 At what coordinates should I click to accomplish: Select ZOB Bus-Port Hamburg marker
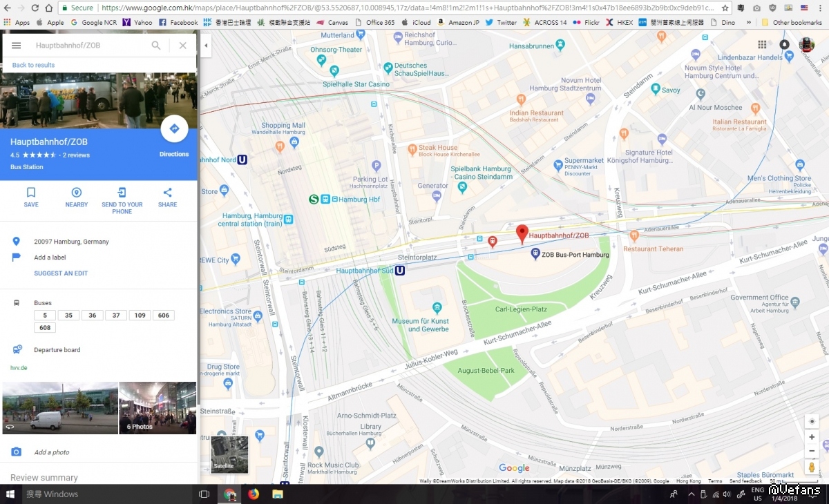(x=535, y=254)
